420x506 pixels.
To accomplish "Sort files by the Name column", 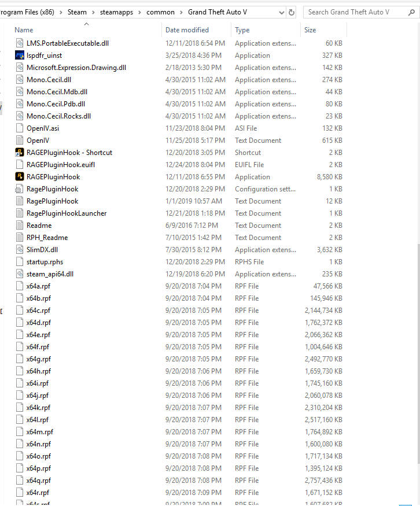I will [x=24, y=30].
